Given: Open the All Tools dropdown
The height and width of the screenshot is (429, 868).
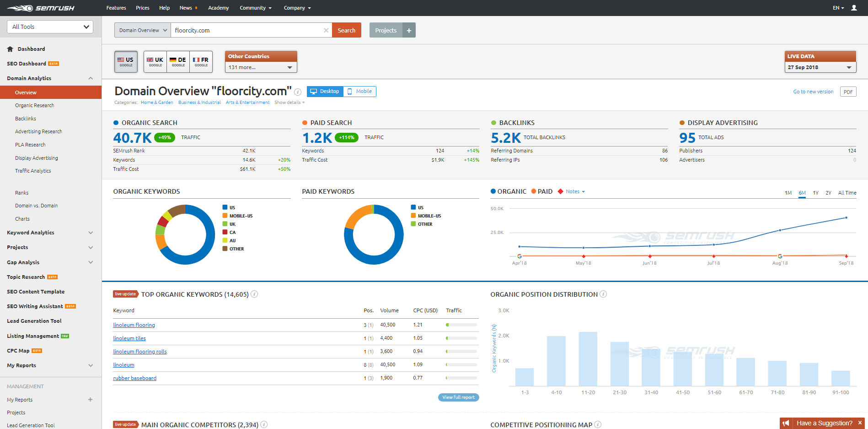Looking at the screenshot, I should pos(50,27).
